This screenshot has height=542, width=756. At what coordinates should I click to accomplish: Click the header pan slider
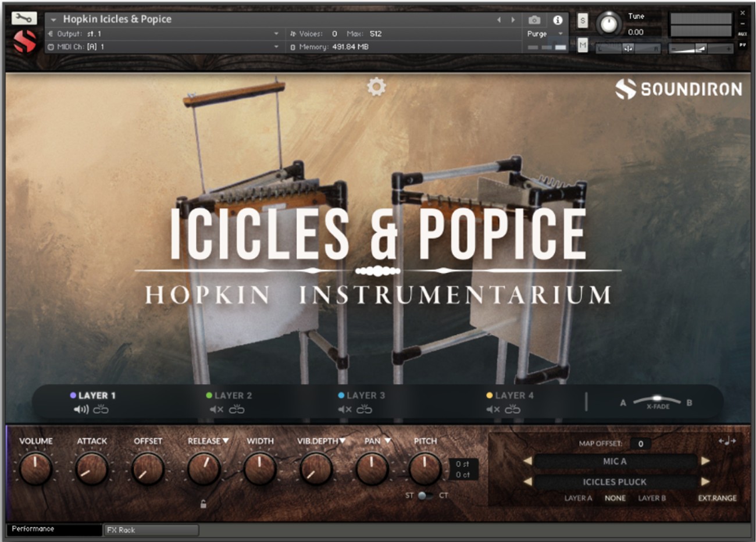628,49
